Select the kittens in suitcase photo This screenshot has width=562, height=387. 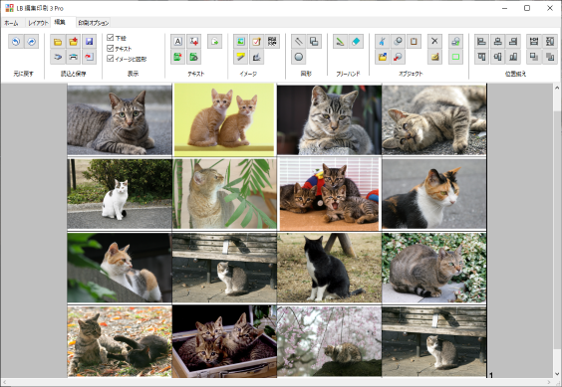point(224,341)
